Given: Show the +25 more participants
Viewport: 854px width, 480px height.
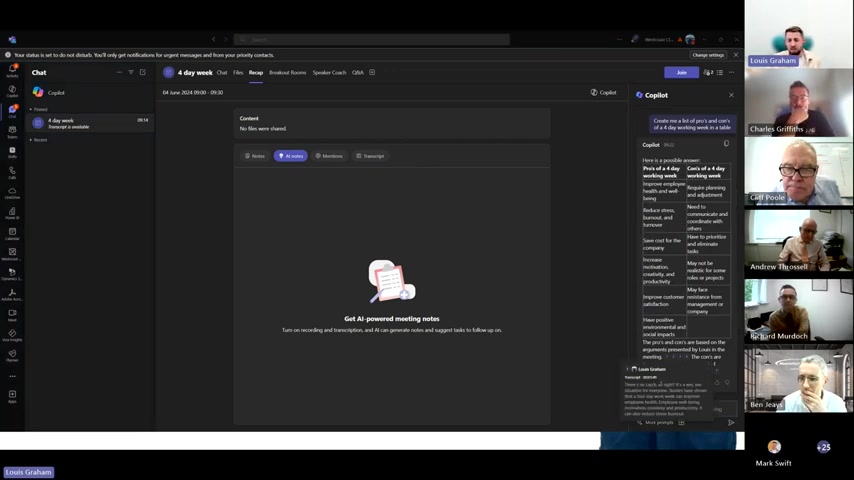Looking at the screenshot, I should pyautogui.click(x=824, y=447).
